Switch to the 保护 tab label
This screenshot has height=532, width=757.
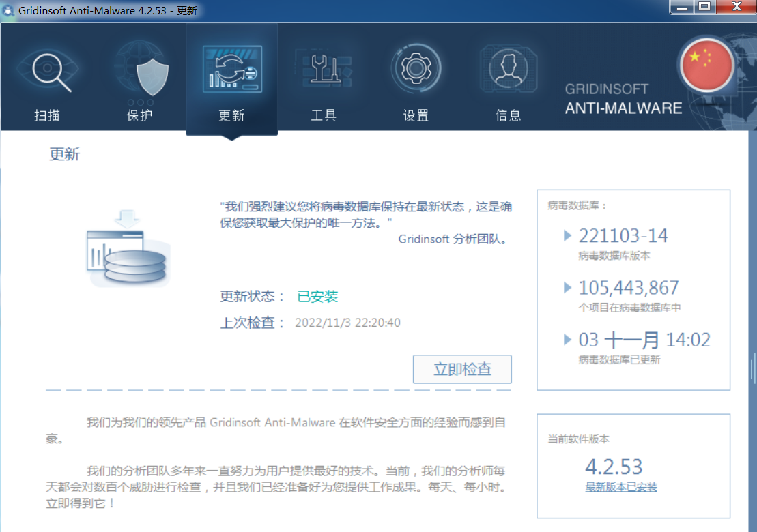point(139,115)
